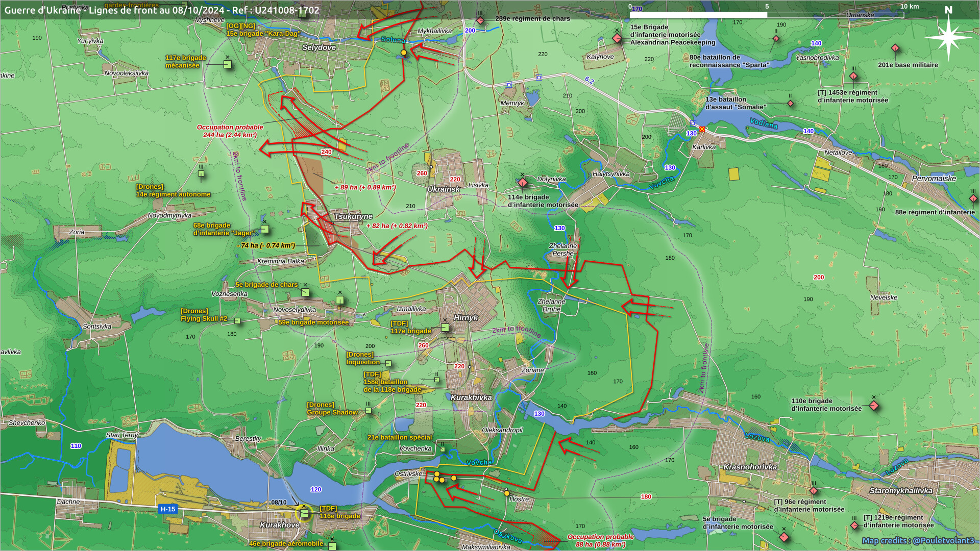
Task: Click the 08/10 date marker near Kurakhove
Action: 279,503
